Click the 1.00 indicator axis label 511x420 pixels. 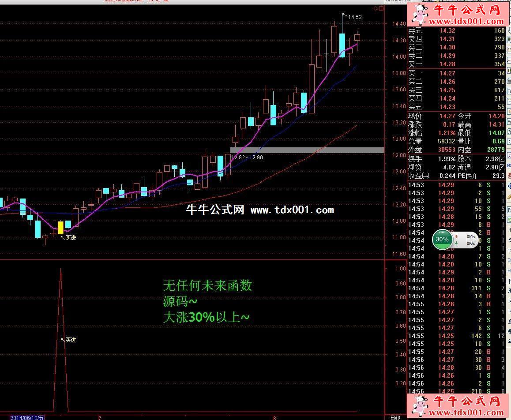(401, 269)
